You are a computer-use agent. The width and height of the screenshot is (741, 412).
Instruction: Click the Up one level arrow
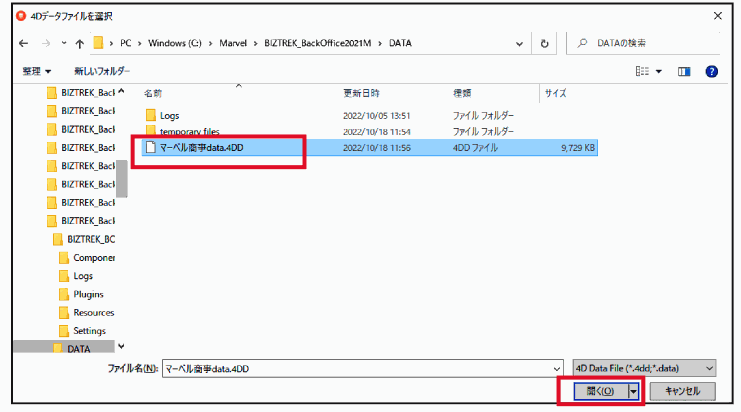coord(79,44)
